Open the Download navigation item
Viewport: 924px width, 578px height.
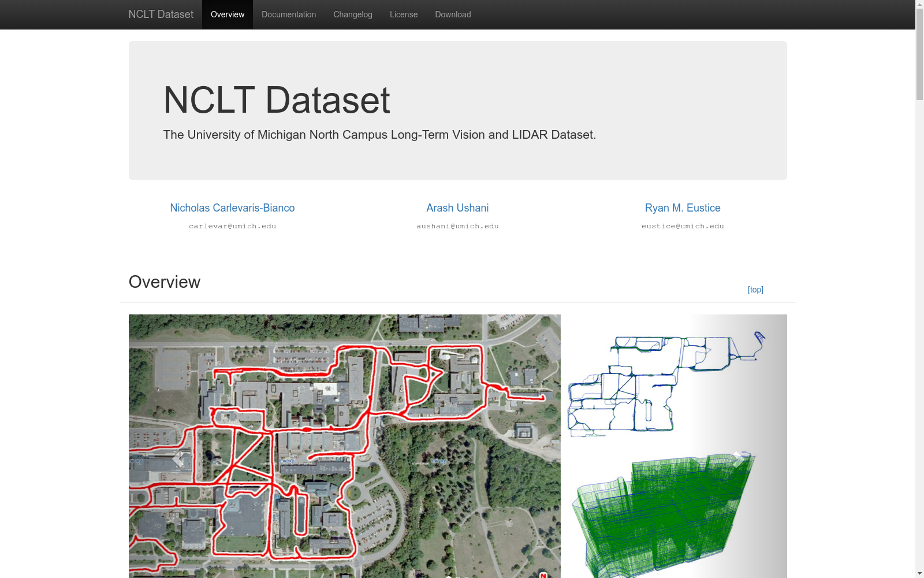(x=453, y=14)
